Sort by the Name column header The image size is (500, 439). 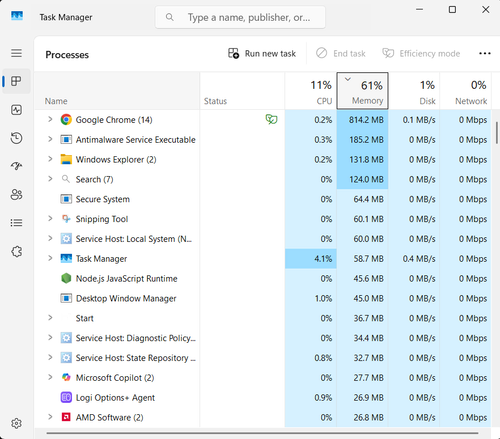pyautogui.click(x=117, y=91)
